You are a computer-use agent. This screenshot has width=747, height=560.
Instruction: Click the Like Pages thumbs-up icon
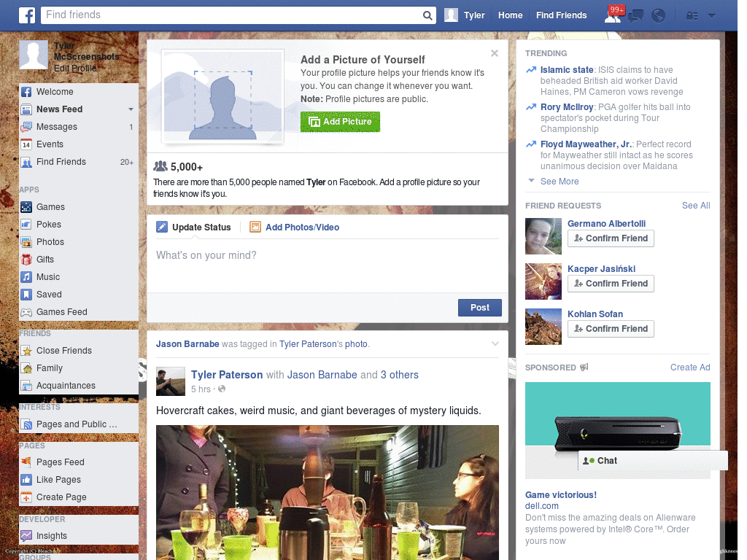(x=26, y=480)
